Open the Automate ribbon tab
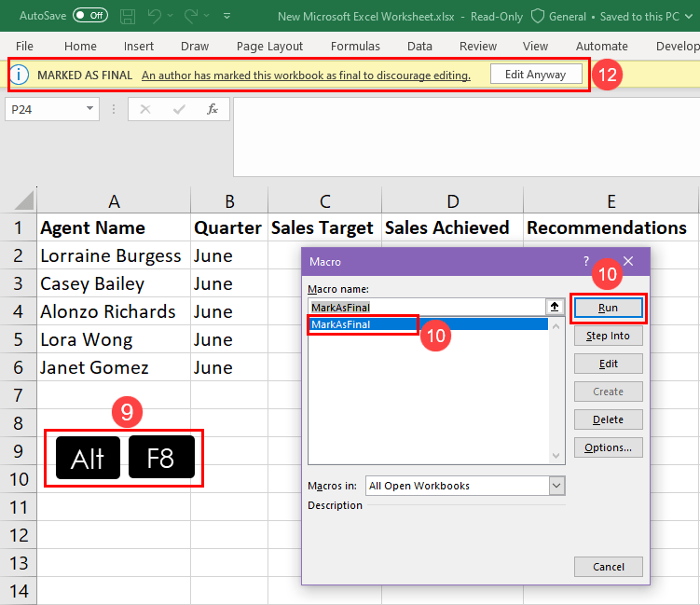 point(602,46)
